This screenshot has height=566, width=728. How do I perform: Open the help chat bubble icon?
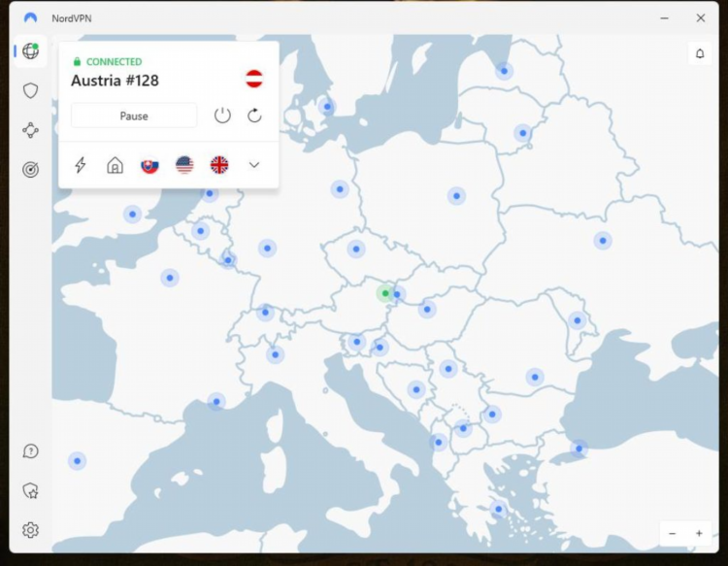point(31,451)
